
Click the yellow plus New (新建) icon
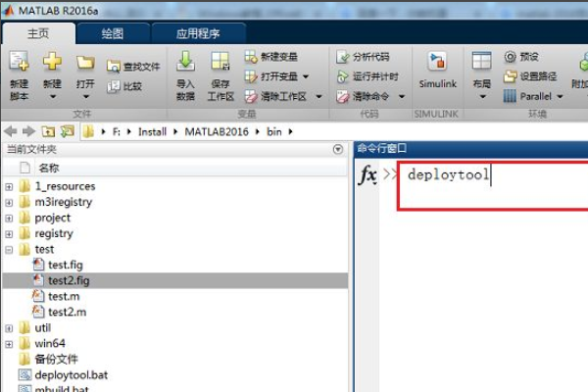click(x=52, y=61)
